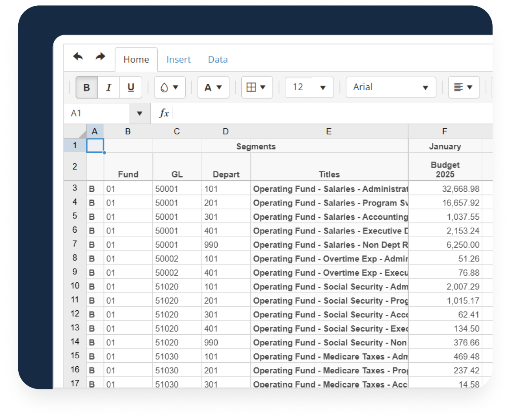Click cell with value 134.50
The height and width of the screenshot is (420, 511).
pyautogui.click(x=445, y=329)
